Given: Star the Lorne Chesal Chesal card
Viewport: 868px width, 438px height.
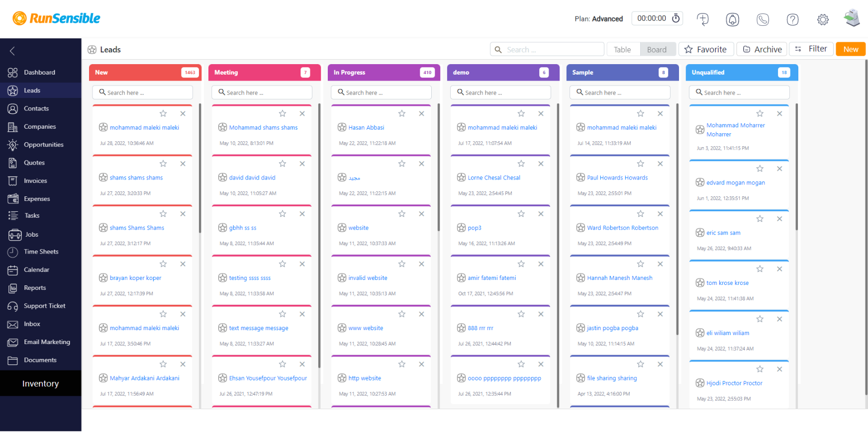Looking at the screenshot, I should point(521,164).
